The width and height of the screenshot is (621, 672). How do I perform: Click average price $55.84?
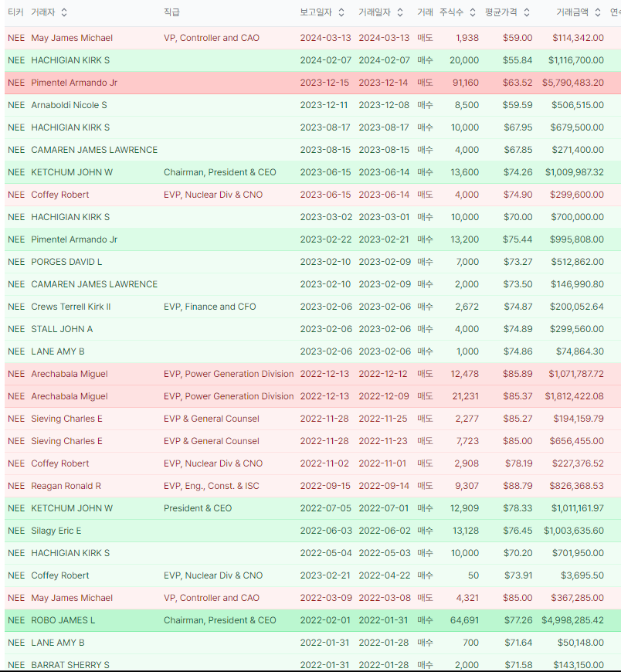(x=517, y=60)
